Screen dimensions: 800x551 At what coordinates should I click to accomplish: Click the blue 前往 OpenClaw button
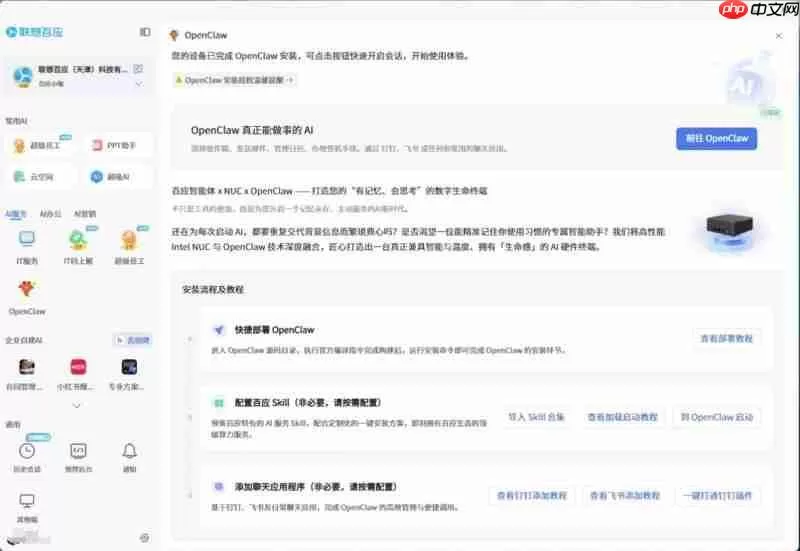(716, 139)
